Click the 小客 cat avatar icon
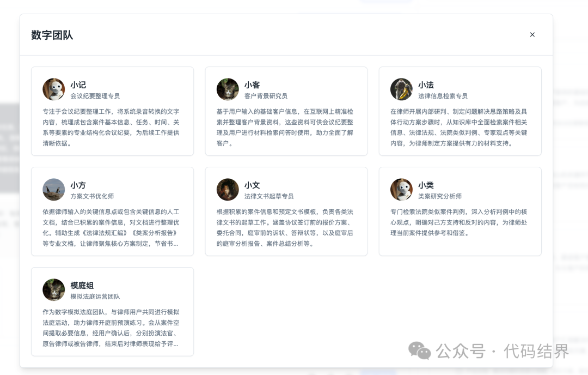 228,89
